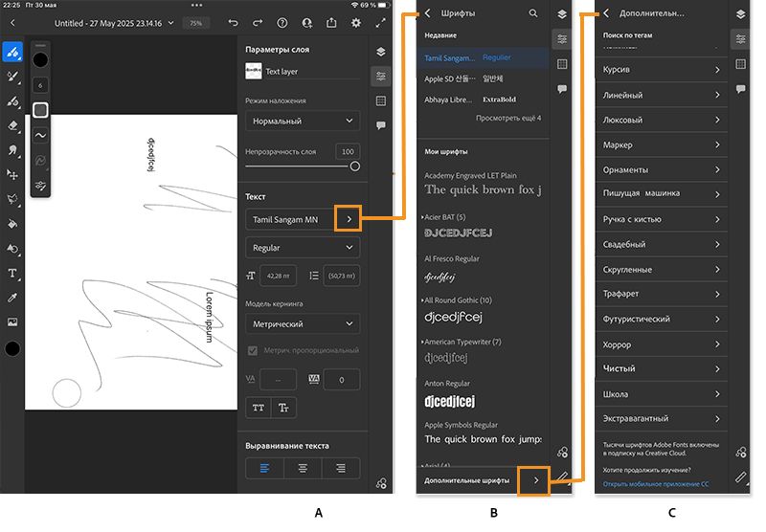Align text to the center
Viewport: 766px width, 532px height.
click(x=303, y=468)
